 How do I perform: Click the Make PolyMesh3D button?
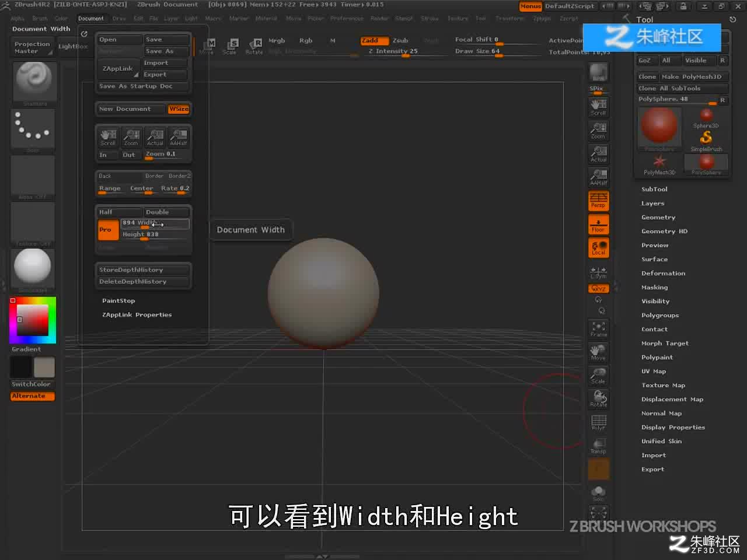point(694,76)
